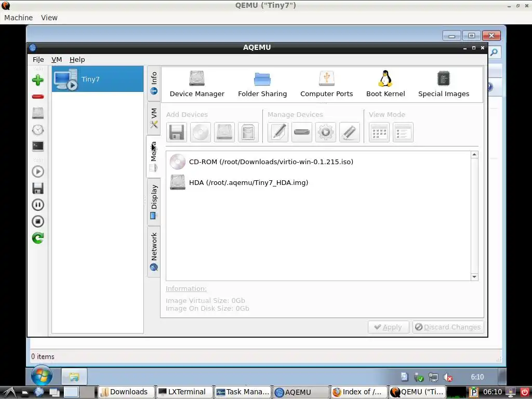Click the red minus delete VM icon
Viewport: 532px width, 399px height.
tap(37, 97)
